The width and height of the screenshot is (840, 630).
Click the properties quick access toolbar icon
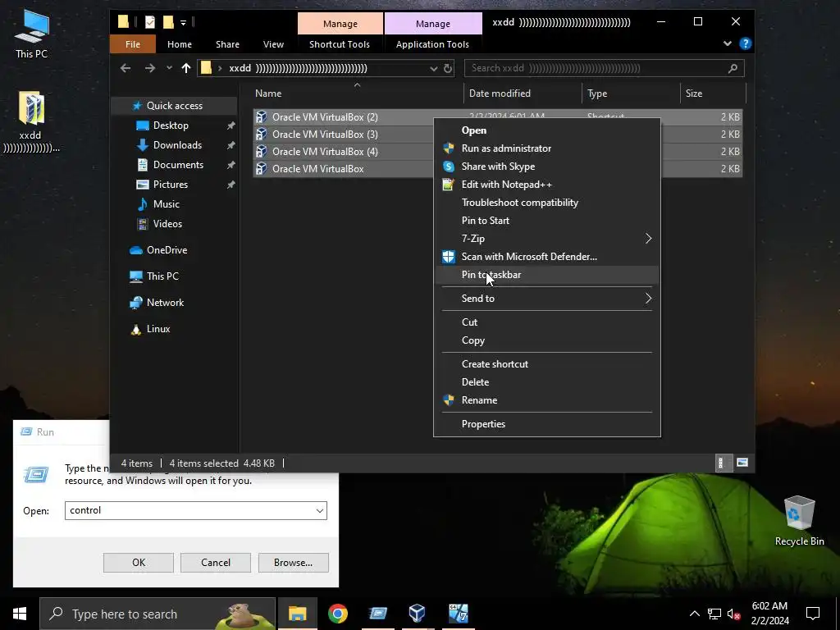150,22
